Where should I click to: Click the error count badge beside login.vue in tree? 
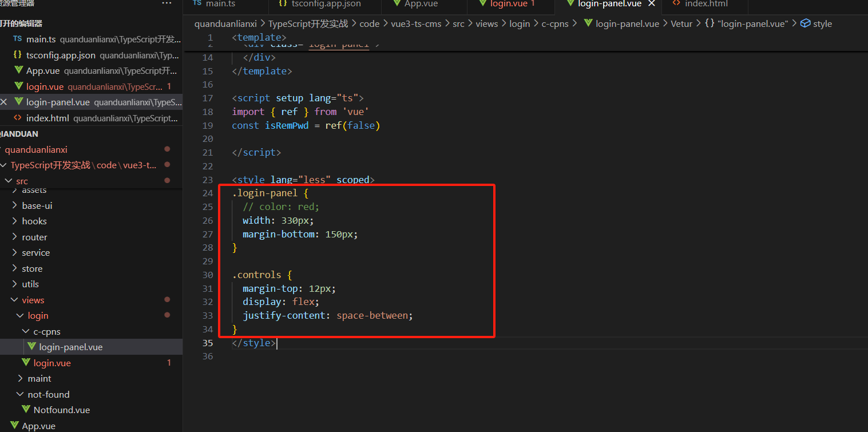[x=169, y=363]
